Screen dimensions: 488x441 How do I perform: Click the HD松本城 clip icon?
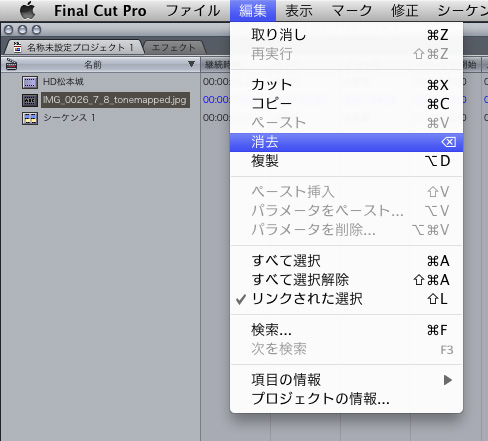(30, 82)
